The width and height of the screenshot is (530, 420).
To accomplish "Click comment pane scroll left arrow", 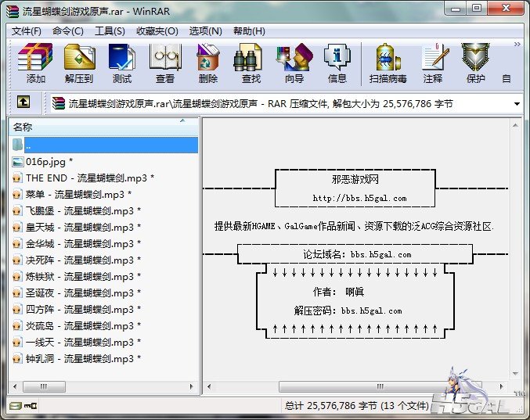I will [x=209, y=386].
